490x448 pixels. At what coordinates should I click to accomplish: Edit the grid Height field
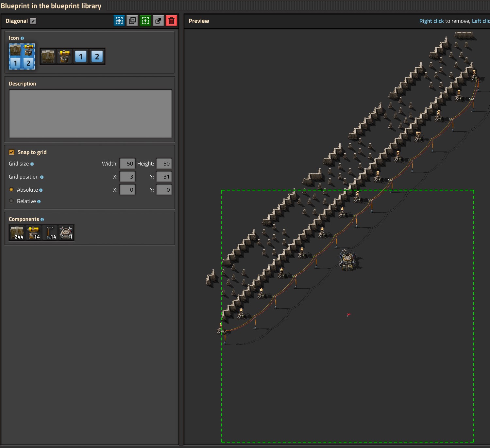tap(164, 164)
